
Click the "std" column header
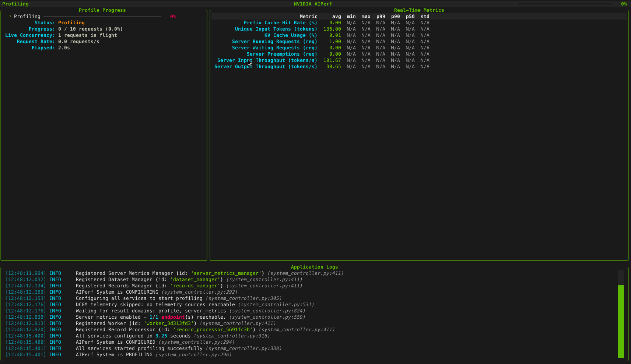click(x=425, y=17)
